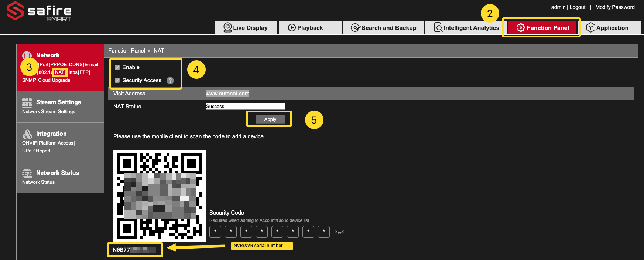Click the first Security Code character box
The width and height of the screenshot is (644, 260).
(x=215, y=232)
